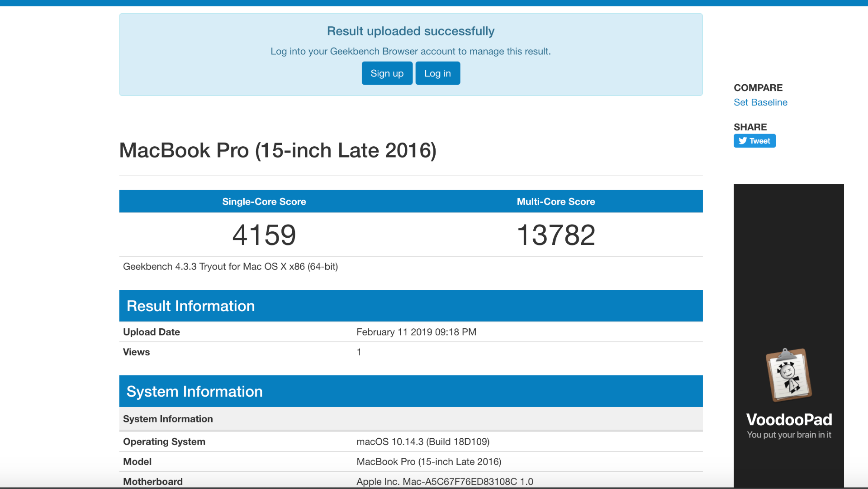Open the VoodooPad advertisement title
Viewport: 868px width, 489px height.
[789, 420]
